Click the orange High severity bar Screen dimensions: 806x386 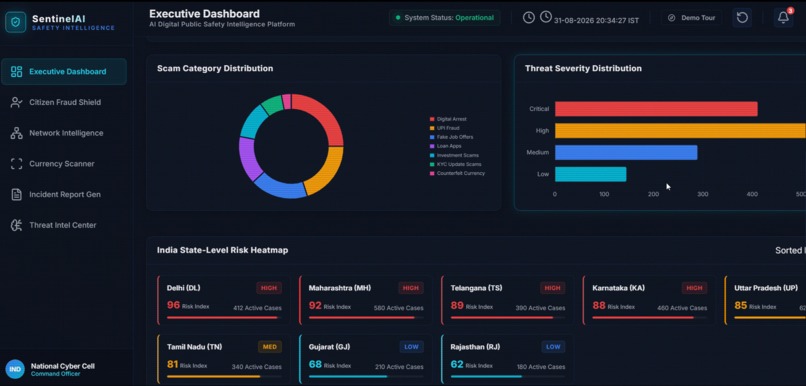coord(680,131)
